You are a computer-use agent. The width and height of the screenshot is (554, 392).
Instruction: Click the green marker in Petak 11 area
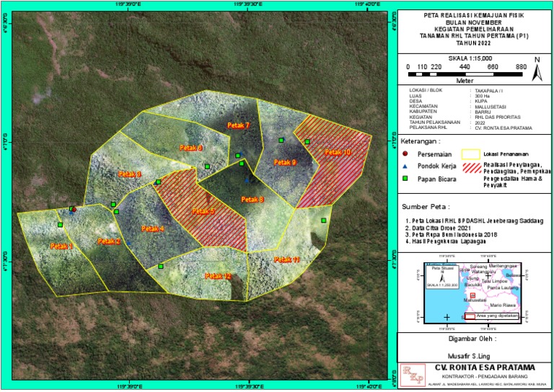324,220
